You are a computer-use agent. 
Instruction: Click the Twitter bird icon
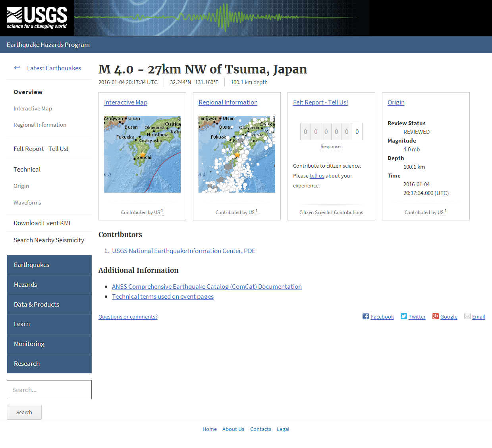tap(404, 316)
